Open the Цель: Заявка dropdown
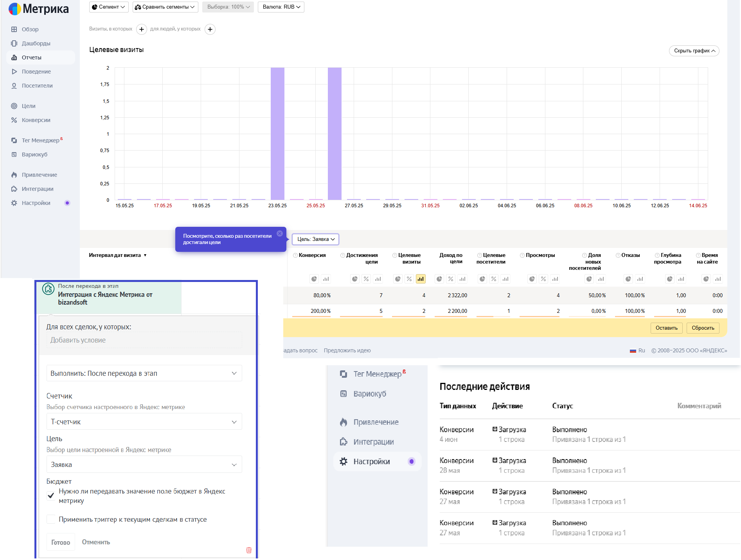This screenshot has height=560, width=741. tap(315, 239)
